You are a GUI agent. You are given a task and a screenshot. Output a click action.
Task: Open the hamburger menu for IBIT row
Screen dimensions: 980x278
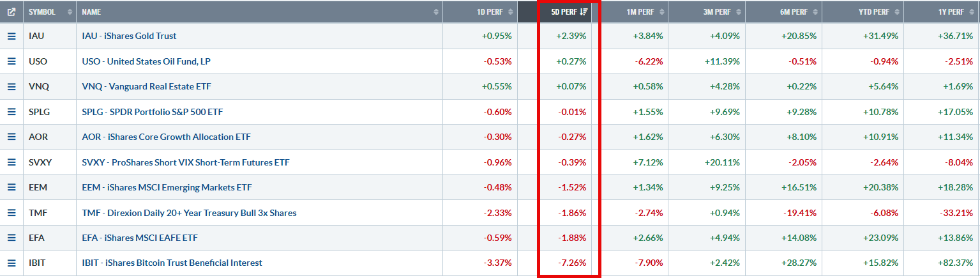11,263
